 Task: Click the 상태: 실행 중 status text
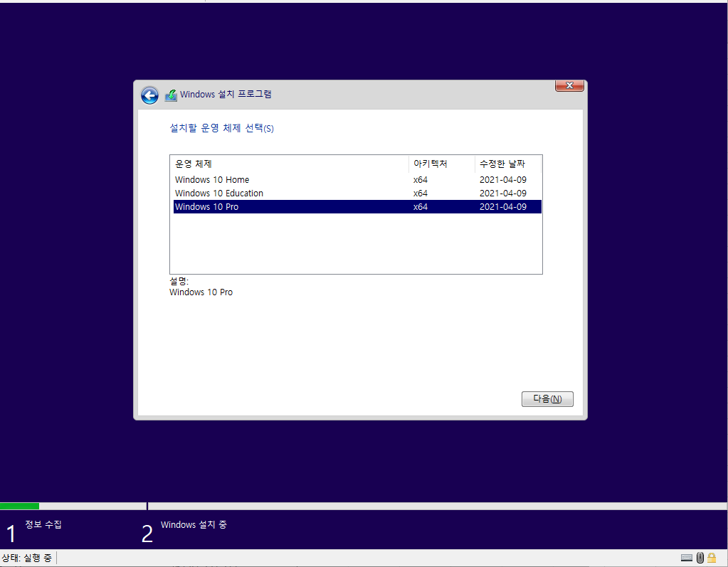26,558
